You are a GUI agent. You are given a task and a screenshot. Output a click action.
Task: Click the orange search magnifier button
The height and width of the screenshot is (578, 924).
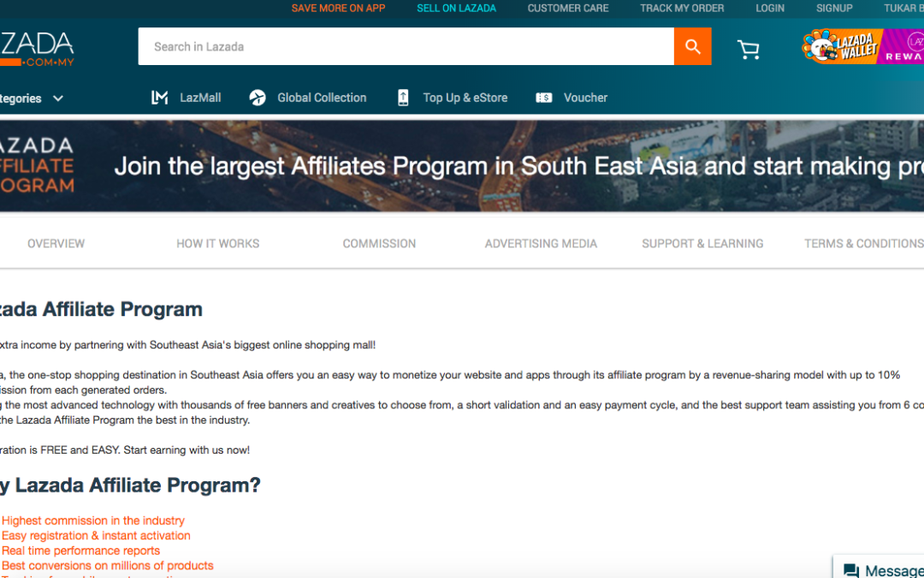692,46
